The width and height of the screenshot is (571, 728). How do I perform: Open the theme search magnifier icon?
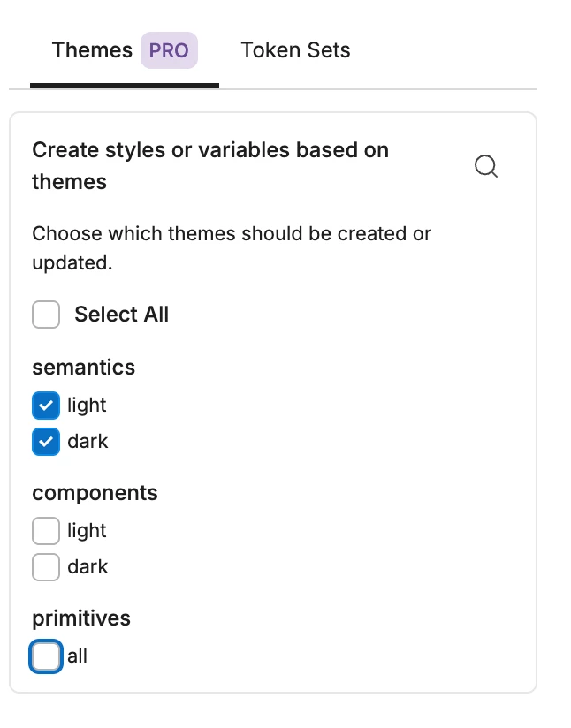486,166
